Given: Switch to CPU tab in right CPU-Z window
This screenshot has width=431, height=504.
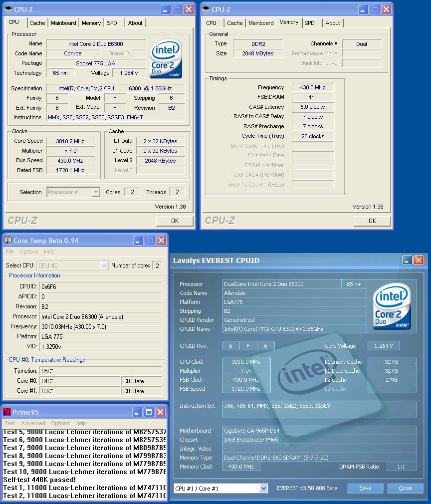Looking at the screenshot, I should click(211, 23).
